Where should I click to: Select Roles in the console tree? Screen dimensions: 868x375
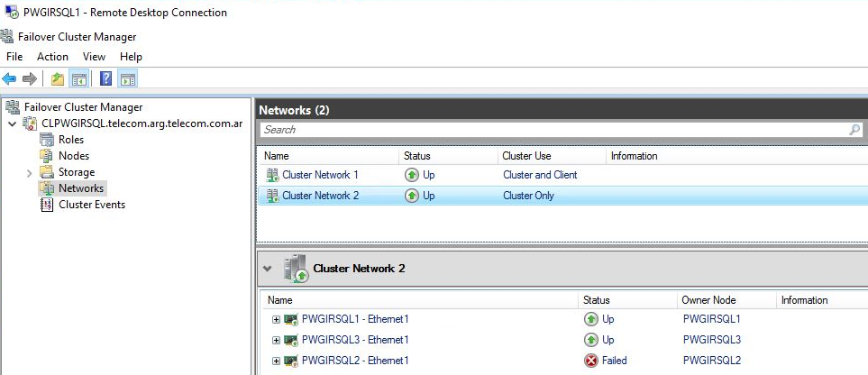point(71,140)
